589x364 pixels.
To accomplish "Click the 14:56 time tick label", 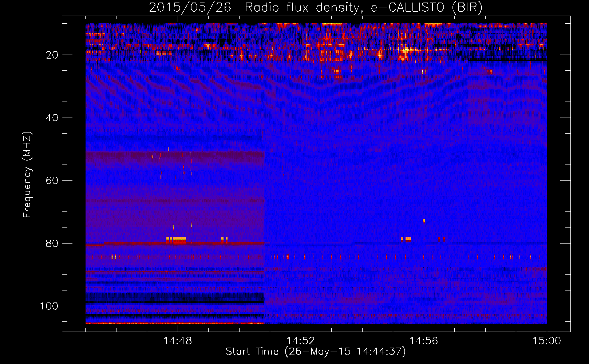I will pyautogui.click(x=424, y=341).
